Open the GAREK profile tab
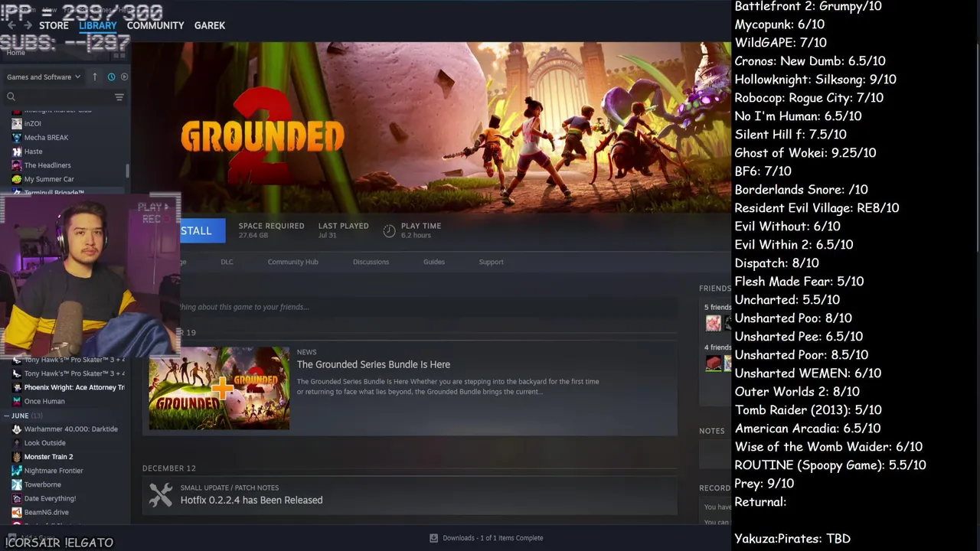The width and height of the screenshot is (980, 551). (210, 25)
